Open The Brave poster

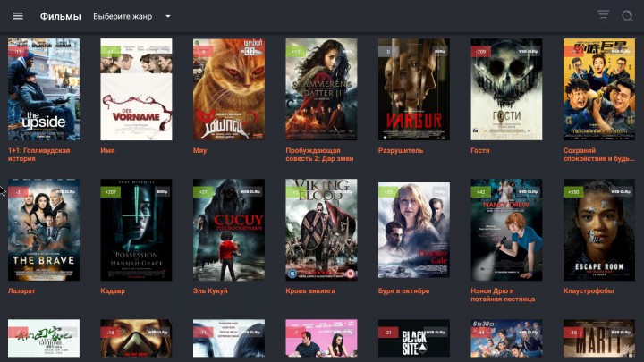click(43, 230)
